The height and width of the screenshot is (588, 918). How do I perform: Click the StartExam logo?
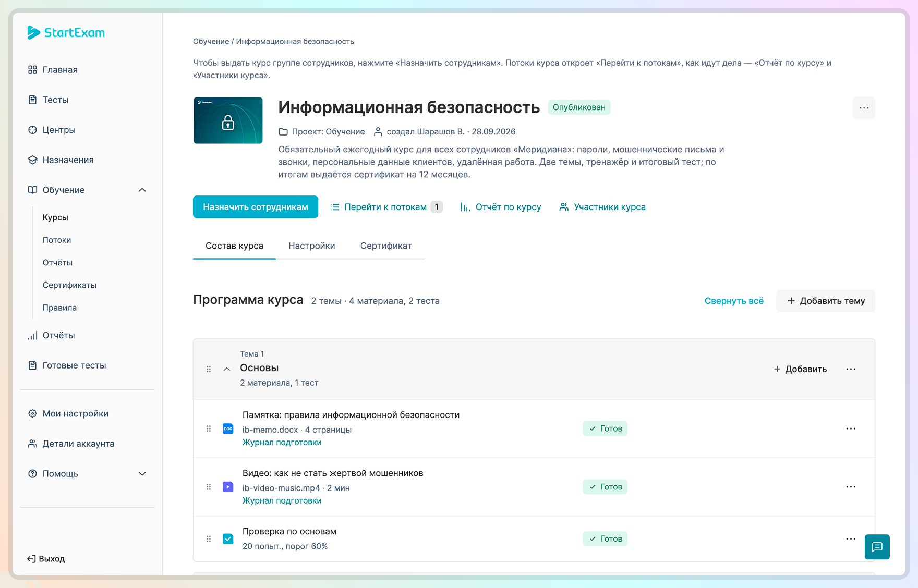(66, 32)
